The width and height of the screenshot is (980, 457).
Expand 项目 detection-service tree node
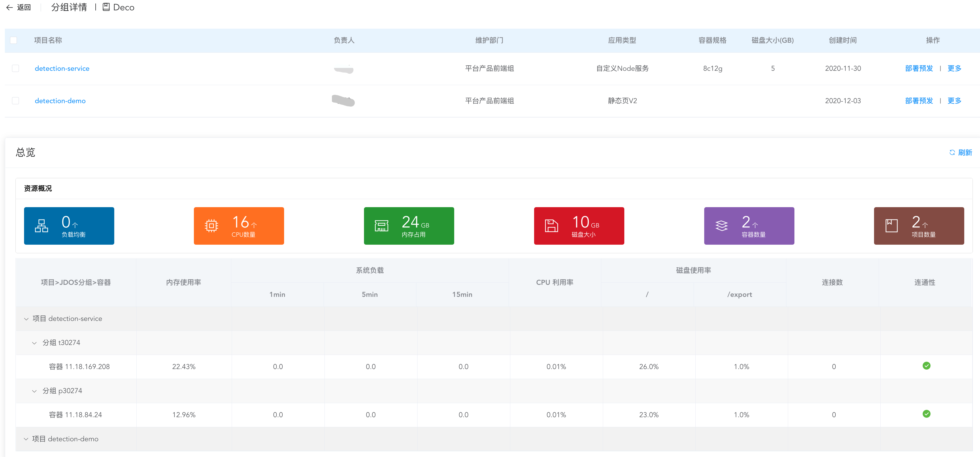point(24,318)
